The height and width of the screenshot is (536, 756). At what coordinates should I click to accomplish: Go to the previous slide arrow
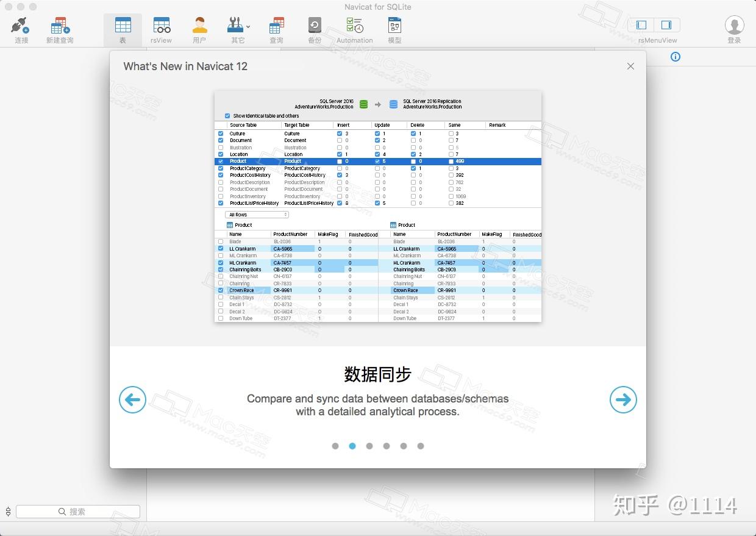(x=132, y=399)
